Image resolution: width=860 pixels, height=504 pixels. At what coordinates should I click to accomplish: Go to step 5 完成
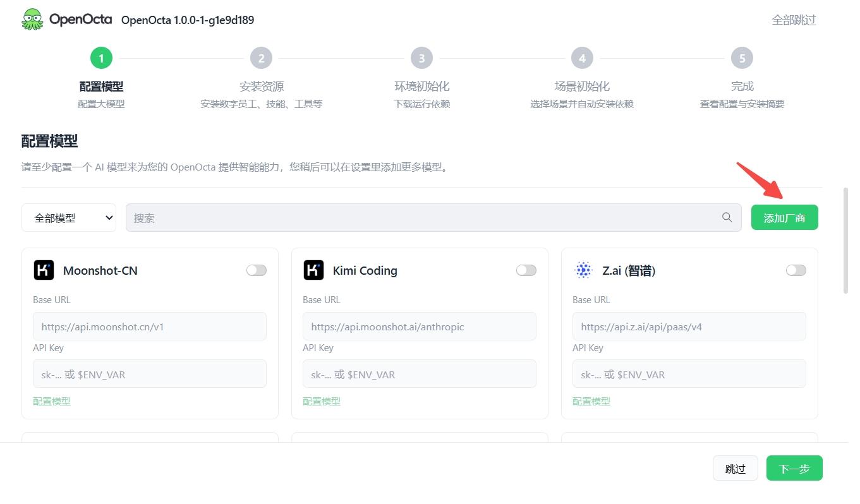click(x=742, y=58)
